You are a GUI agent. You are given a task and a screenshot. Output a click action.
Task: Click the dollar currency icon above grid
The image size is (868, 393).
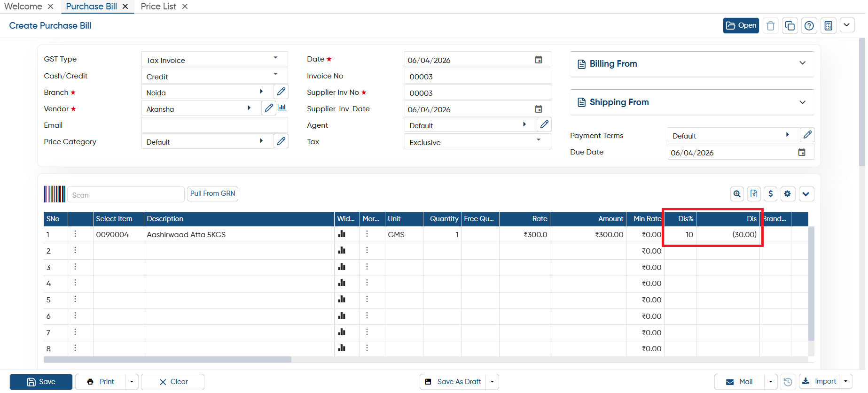[770, 193]
